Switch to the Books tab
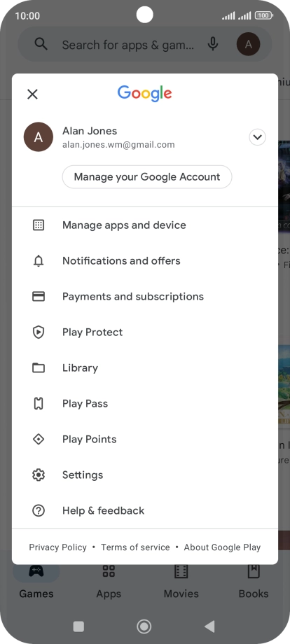Image resolution: width=290 pixels, height=644 pixels. tap(254, 581)
